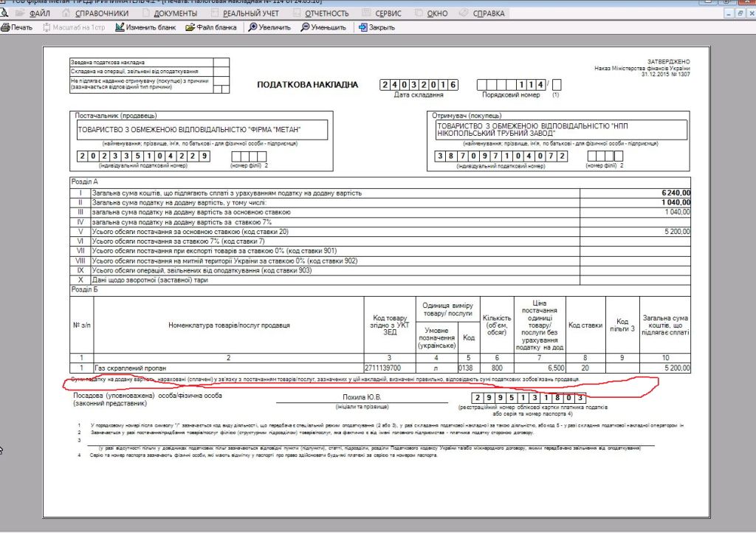The height and width of the screenshot is (533, 756).
Task: Click supplier name ТОВАРИСТВО ФІРМА МЕТАН
Action: [x=202, y=130]
